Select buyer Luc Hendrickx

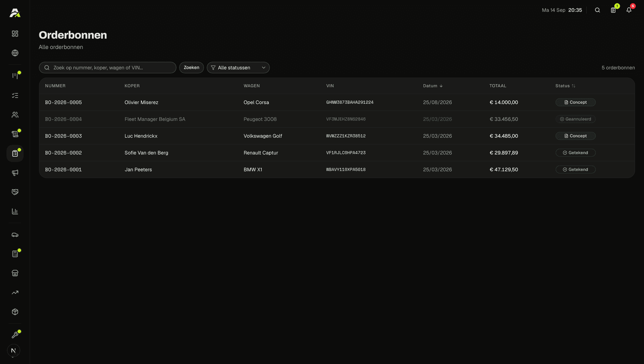pyautogui.click(x=141, y=136)
